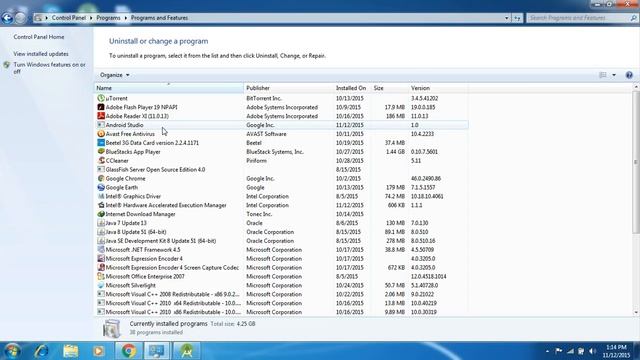
Task: Click the BlueStacks App Player icon
Action: click(x=101, y=152)
